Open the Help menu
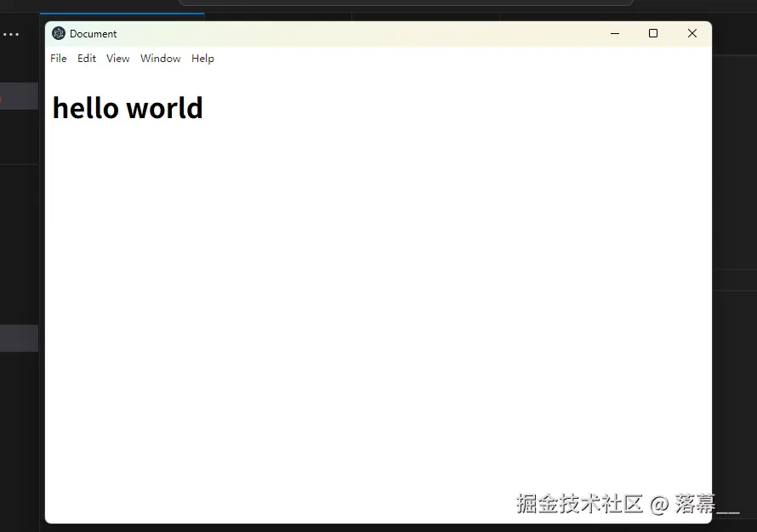This screenshot has height=532, width=757. click(x=202, y=58)
